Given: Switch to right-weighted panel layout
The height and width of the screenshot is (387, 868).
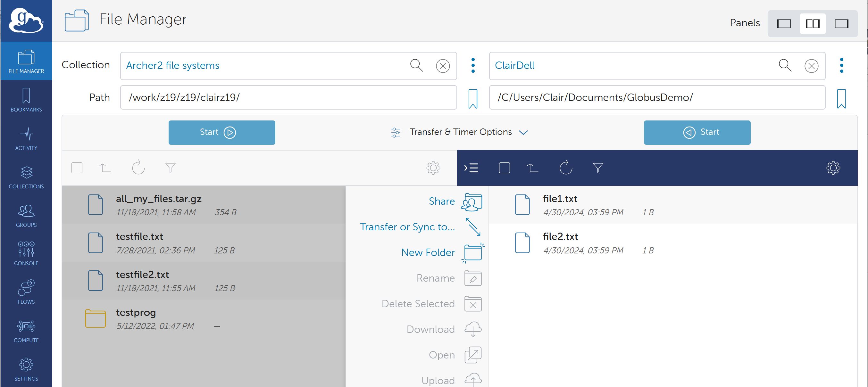Looking at the screenshot, I should point(841,24).
